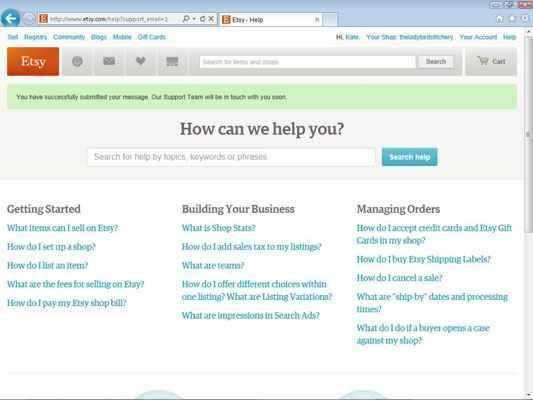Open 'How do I list an item?'
This screenshot has width=533, height=400.
[x=47, y=265]
